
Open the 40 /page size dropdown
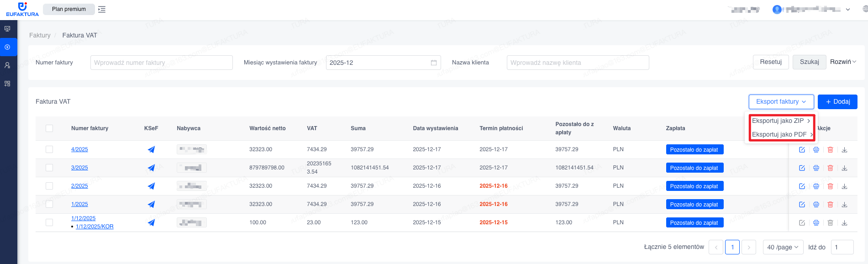(x=784, y=247)
